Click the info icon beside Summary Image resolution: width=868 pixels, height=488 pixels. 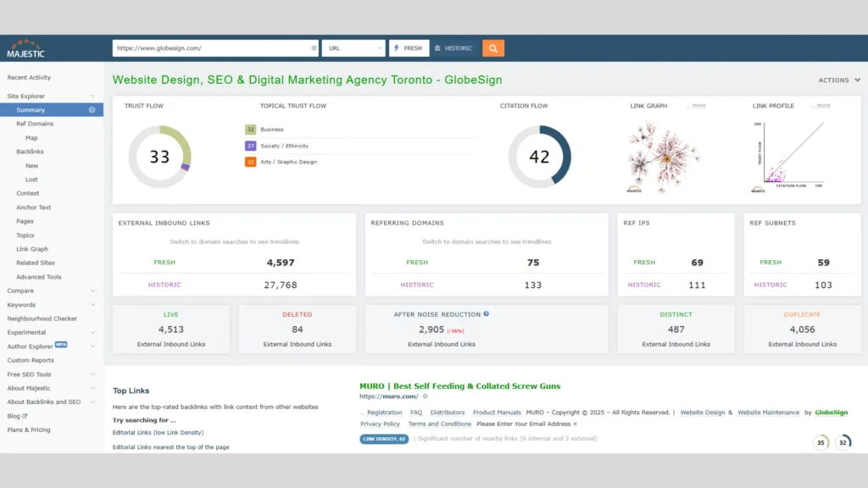tap(92, 110)
